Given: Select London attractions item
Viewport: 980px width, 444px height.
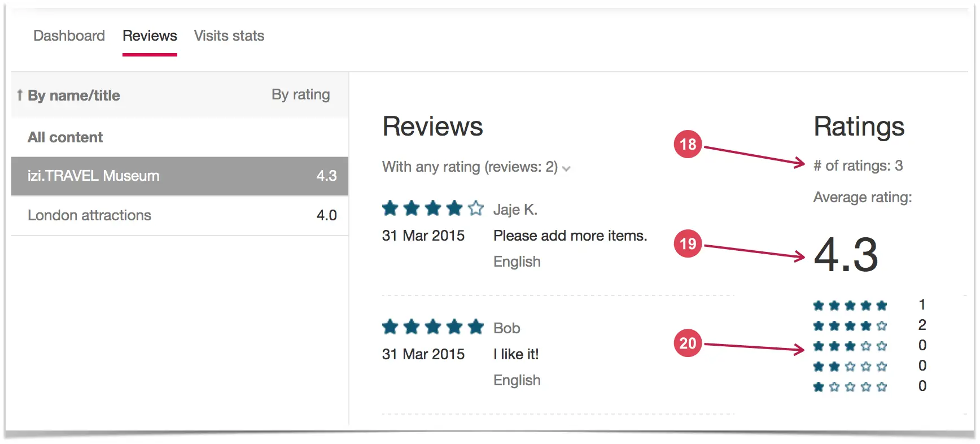Looking at the screenshot, I should coord(180,215).
